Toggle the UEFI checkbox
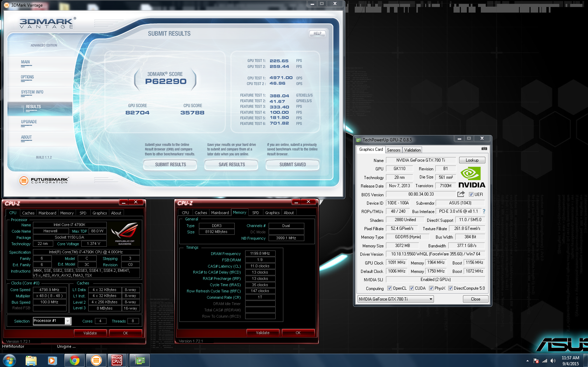This screenshot has height=367, width=588. coord(471,195)
